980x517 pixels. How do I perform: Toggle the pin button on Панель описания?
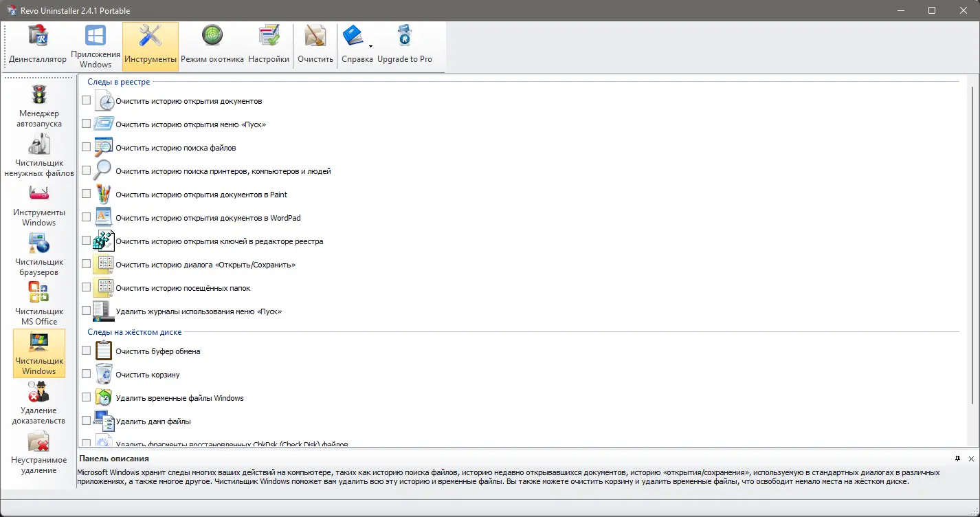tap(957, 459)
